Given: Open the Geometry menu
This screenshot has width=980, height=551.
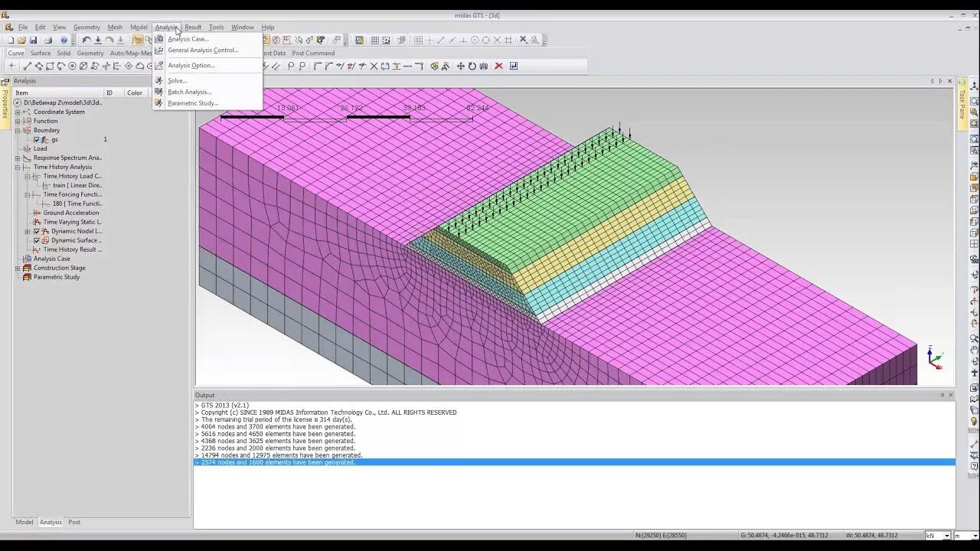Looking at the screenshot, I should (x=87, y=27).
